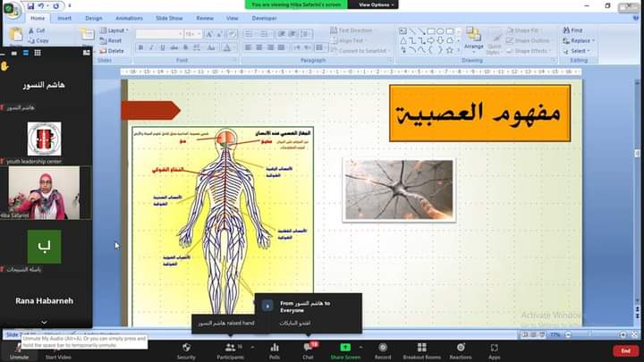
Task: Click the Unmute microphone icon
Action: tap(20, 347)
